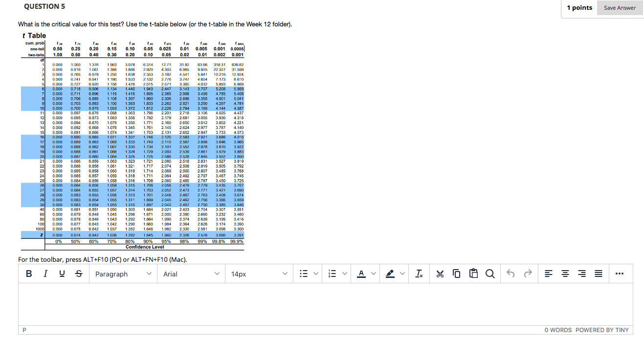Expand bullet list style options
This screenshot has width=644, height=338.
[315, 274]
